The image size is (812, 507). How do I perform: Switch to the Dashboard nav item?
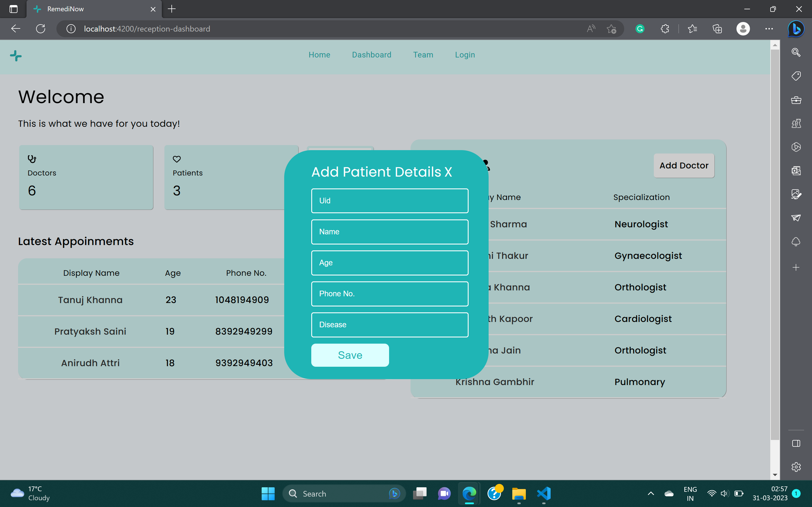[371, 55]
